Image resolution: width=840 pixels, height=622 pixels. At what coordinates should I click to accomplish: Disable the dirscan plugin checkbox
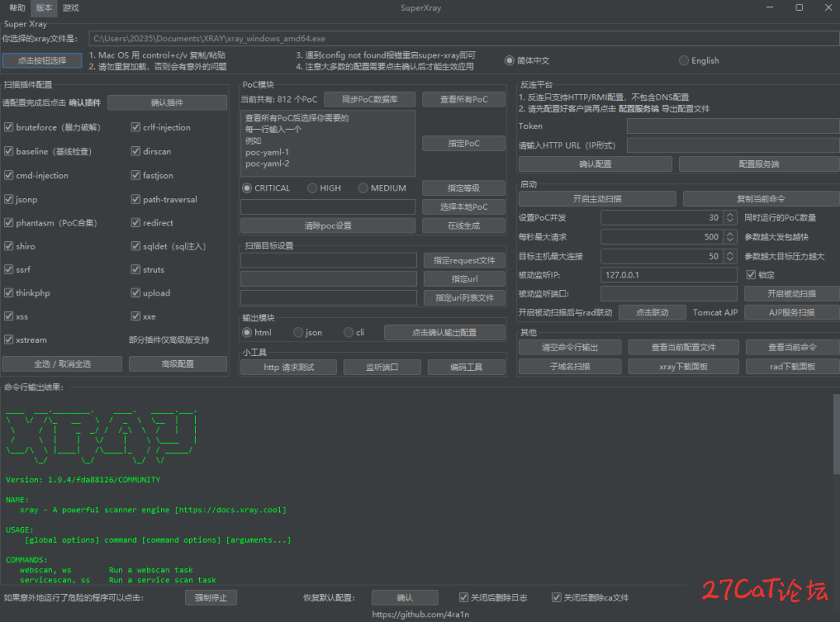pyautogui.click(x=135, y=151)
